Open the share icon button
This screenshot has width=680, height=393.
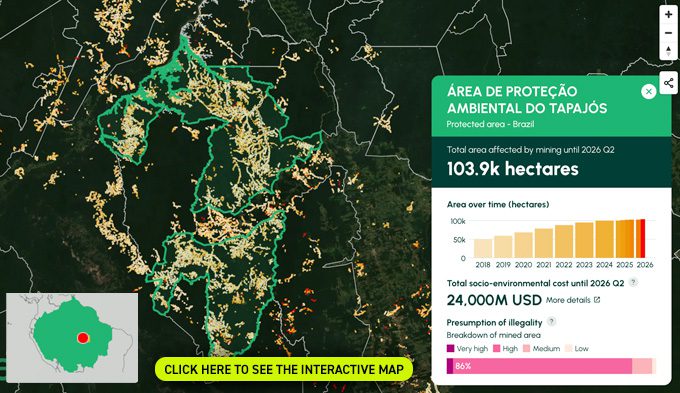668,82
